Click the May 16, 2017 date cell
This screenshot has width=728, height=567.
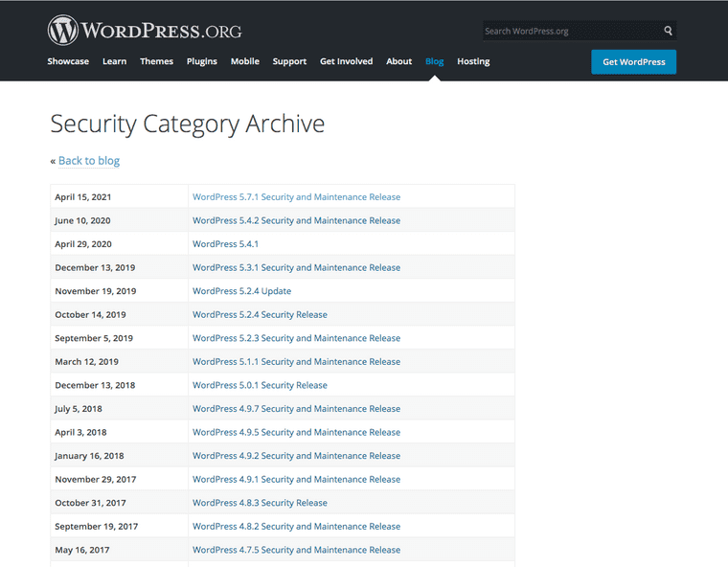[x=120, y=550]
